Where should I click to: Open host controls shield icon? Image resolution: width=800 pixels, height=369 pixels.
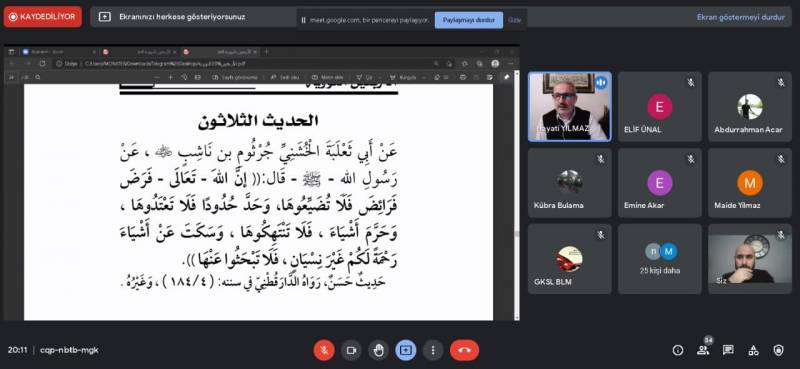point(778,350)
